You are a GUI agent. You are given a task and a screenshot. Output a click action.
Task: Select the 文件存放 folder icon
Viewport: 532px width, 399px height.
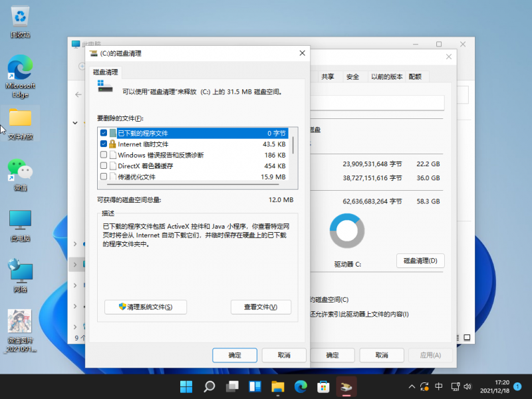[x=20, y=119]
